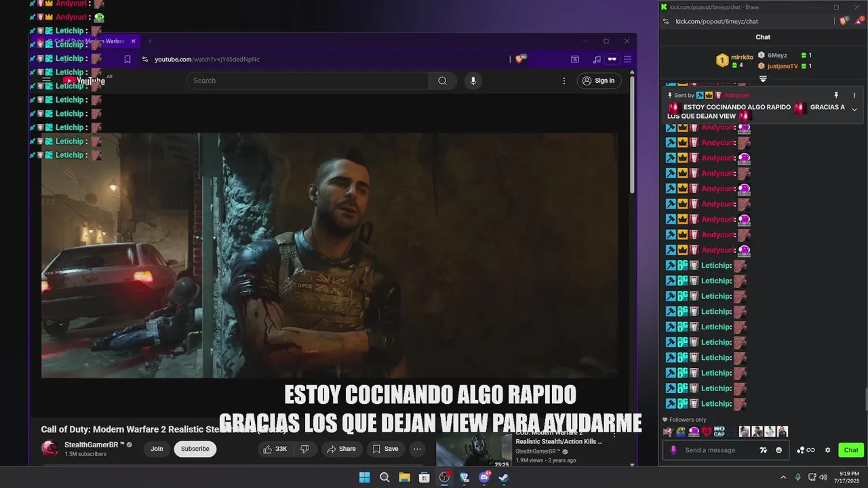Click the taskbar volume speaker icon
This screenshot has height=488, width=868.
click(x=823, y=477)
